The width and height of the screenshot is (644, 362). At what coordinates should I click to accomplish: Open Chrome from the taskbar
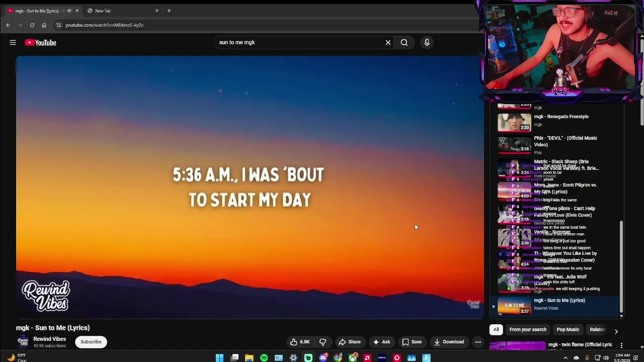(338, 358)
